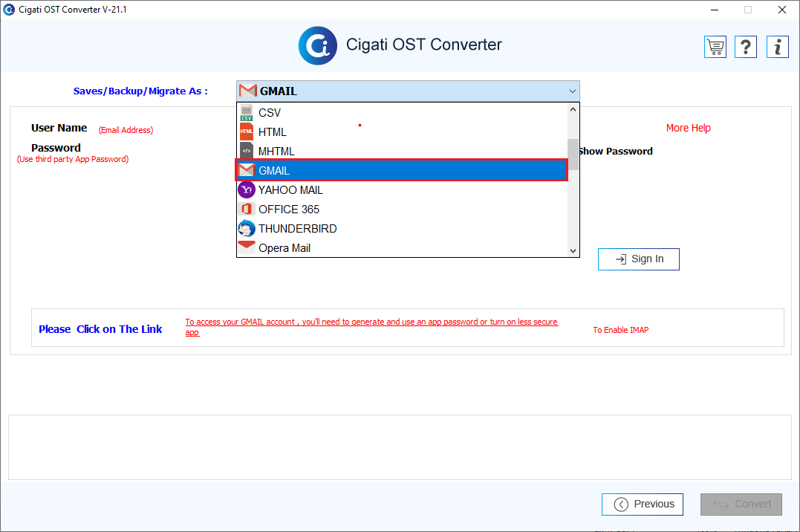Click the Please Click on The Link text
The width and height of the screenshot is (800, 532).
click(x=100, y=329)
